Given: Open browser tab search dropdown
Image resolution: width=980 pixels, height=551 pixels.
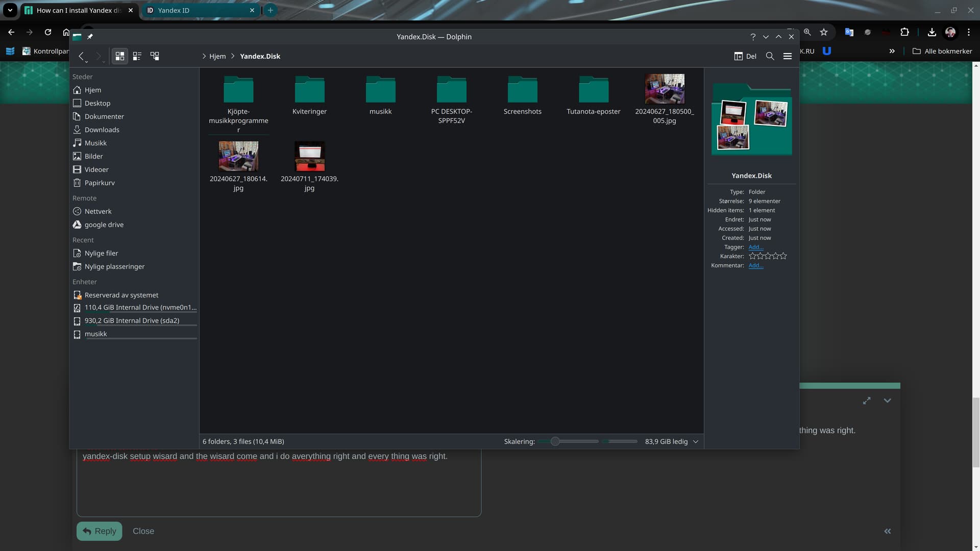Looking at the screenshot, I should 10,10.
